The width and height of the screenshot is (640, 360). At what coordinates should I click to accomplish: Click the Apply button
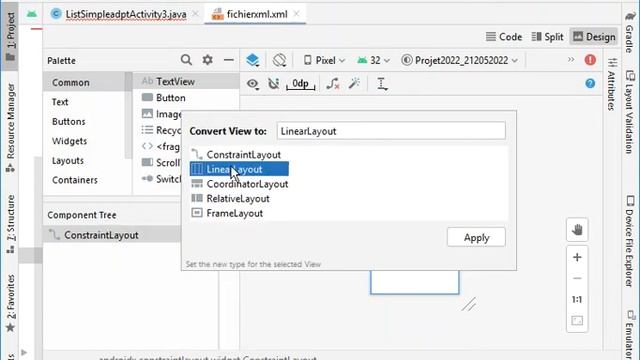(476, 237)
